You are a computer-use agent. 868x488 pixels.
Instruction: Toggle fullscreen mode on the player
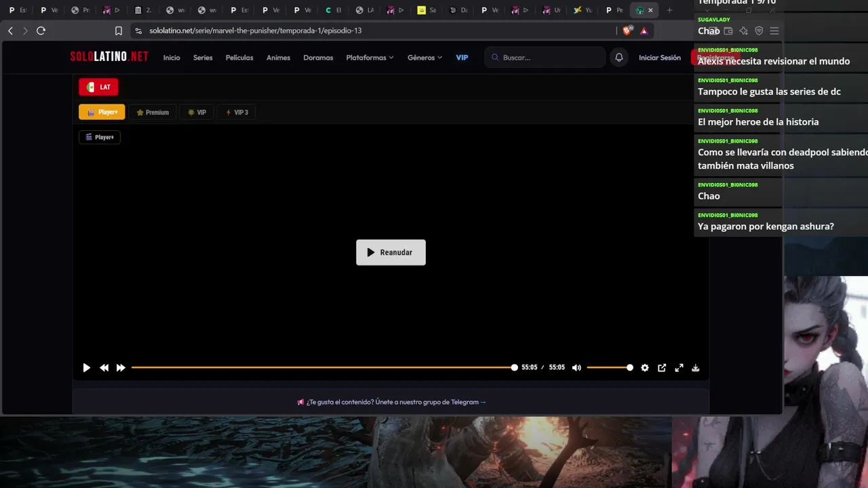[679, 367]
